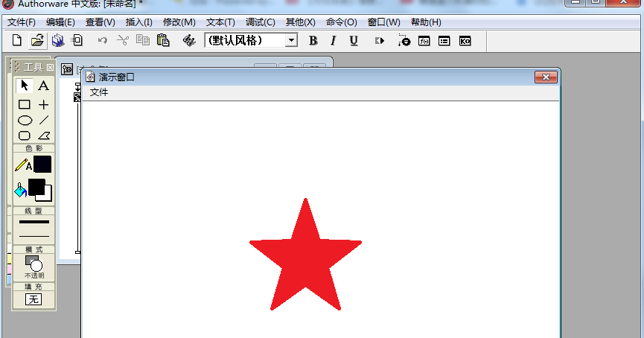Viewport: 644px width, 338px height.
Task: Open the 查看(V) menu
Action: tap(101, 22)
